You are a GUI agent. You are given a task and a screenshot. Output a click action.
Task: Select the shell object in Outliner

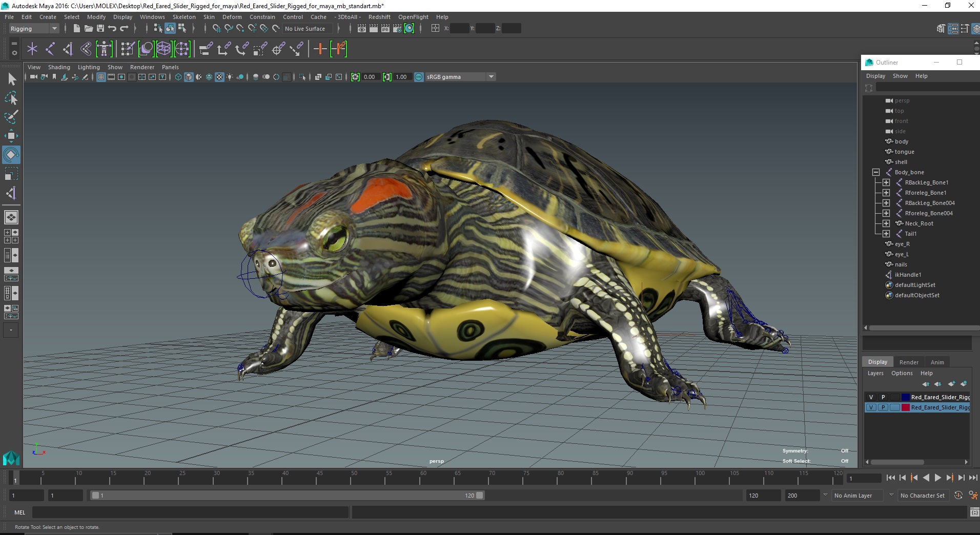(x=901, y=162)
